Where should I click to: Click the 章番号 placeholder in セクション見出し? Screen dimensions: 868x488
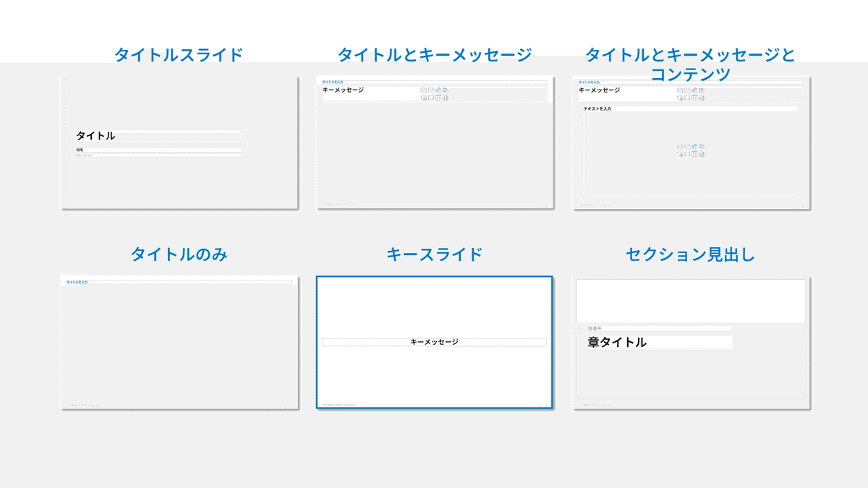660,328
